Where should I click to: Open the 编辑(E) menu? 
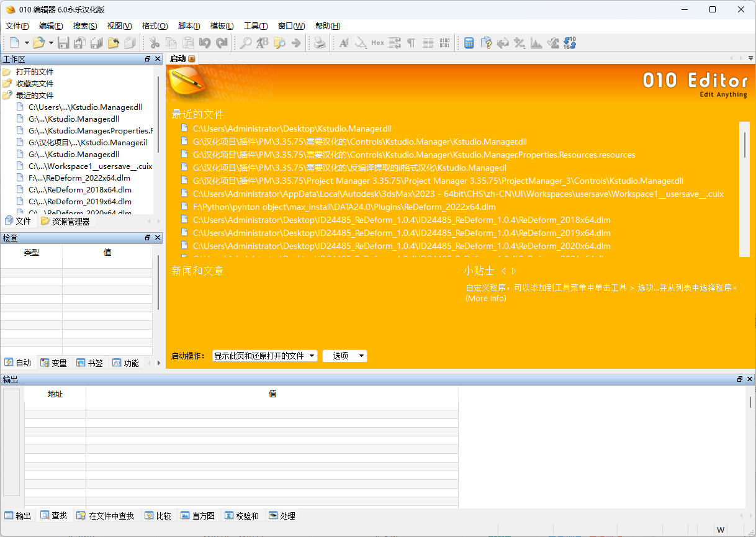[51, 26]
